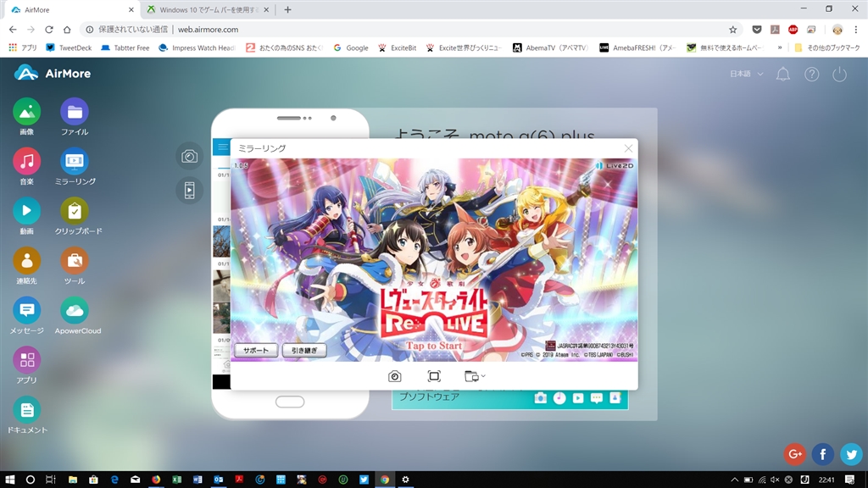
Task: Show more bookmarks via chevron
Action: click(x=780, y=47)
